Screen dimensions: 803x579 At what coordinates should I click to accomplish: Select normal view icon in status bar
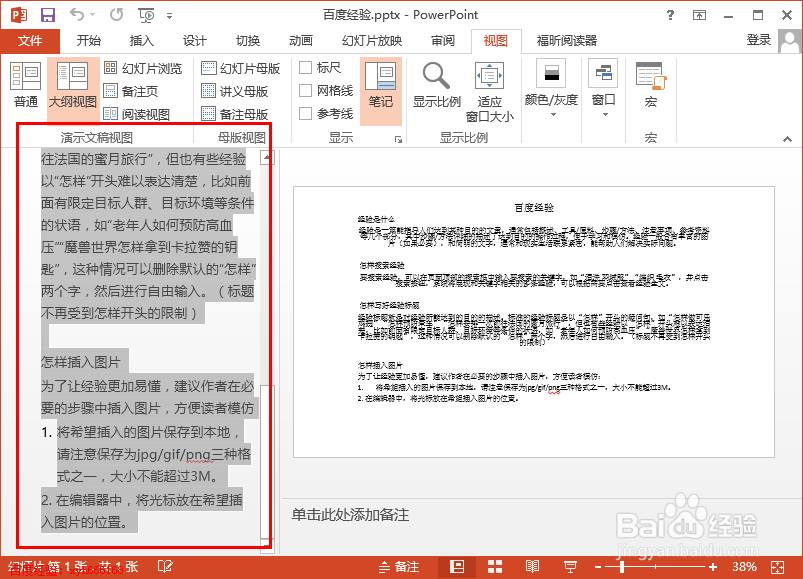tap(457, 567)
